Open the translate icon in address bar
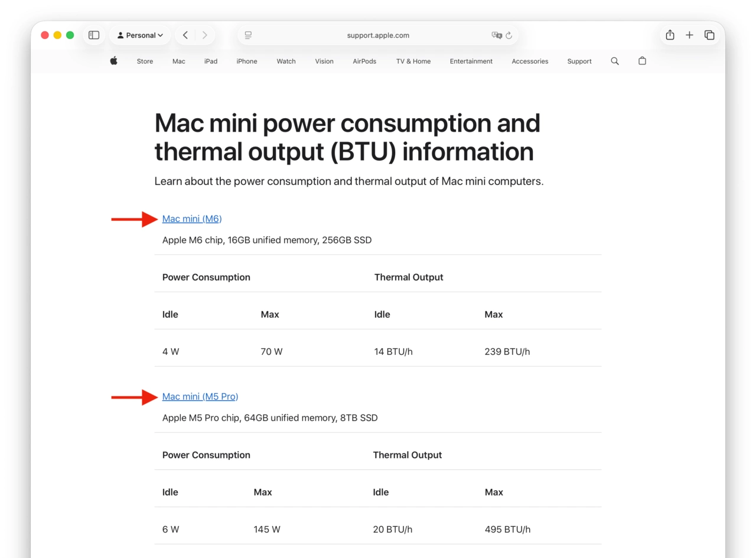 (x=497, y=35)
